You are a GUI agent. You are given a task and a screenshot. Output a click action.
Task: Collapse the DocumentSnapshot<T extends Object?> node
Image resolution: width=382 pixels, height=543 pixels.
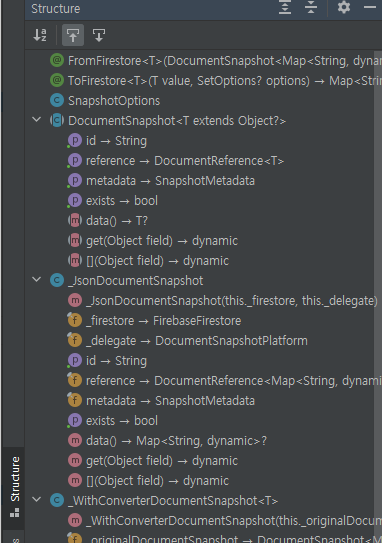pos(36,120)
